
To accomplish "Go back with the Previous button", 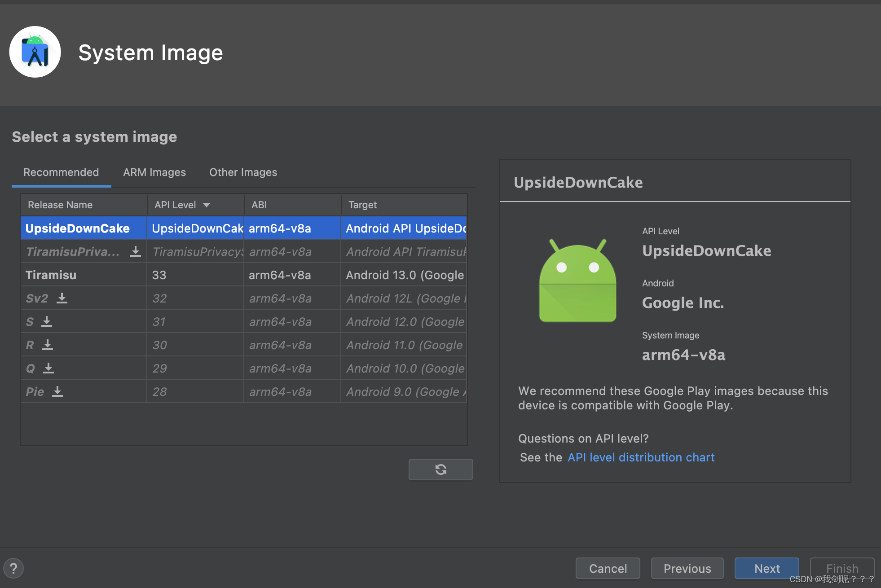I will (x=687, y=568).
